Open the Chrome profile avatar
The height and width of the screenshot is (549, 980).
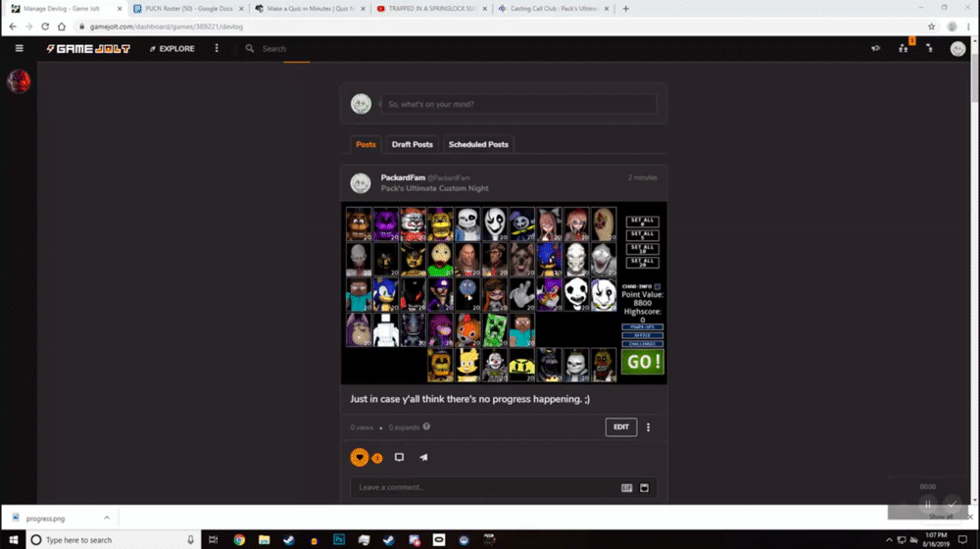(x=952, y=26)
